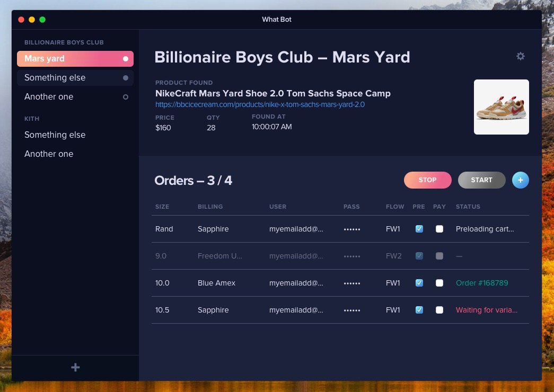554x392 pixels.
Task: Open the Mars Yard shoe thumbnail
Action: tap(502, 107)
